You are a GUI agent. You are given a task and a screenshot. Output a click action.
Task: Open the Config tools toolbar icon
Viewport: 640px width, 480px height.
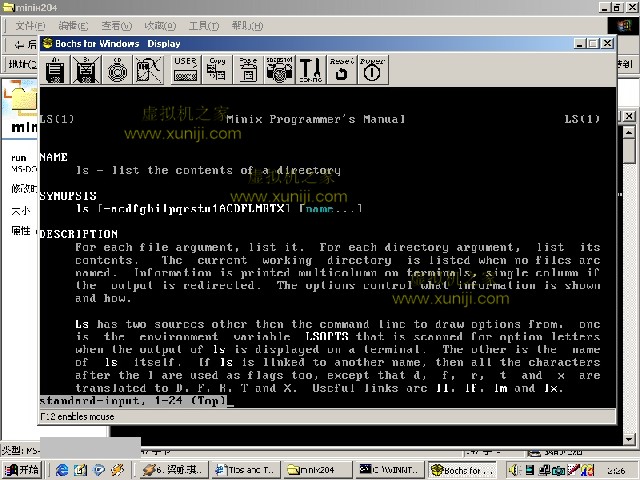(x=311, y=70)
